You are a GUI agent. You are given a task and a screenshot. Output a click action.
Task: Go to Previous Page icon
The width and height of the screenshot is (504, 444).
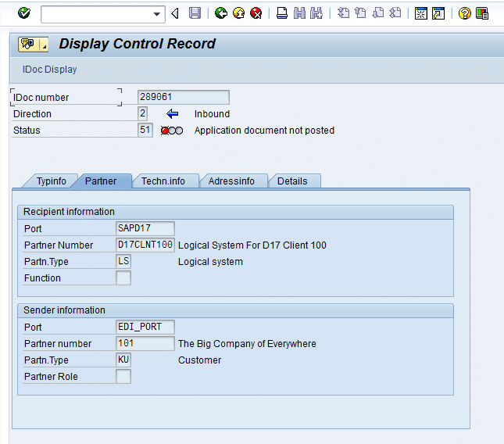(360, 13)
